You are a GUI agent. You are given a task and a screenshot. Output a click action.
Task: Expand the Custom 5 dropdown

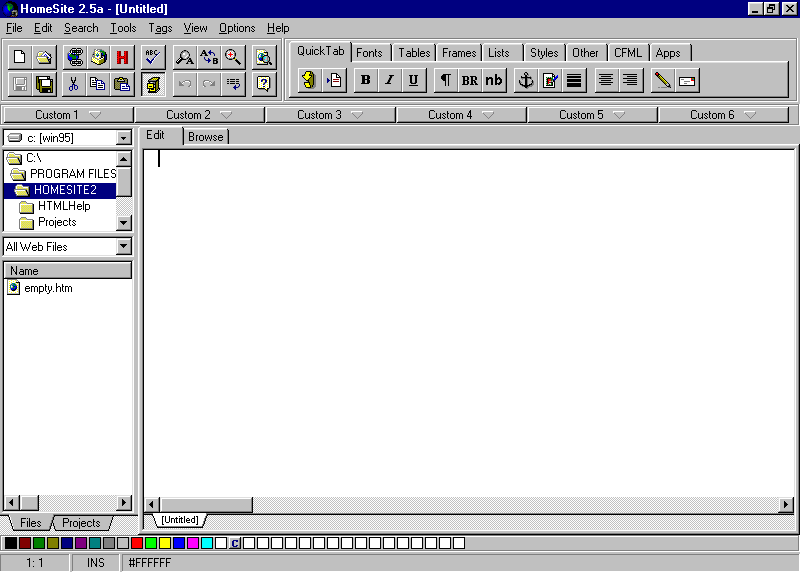(x=592, y=115)
